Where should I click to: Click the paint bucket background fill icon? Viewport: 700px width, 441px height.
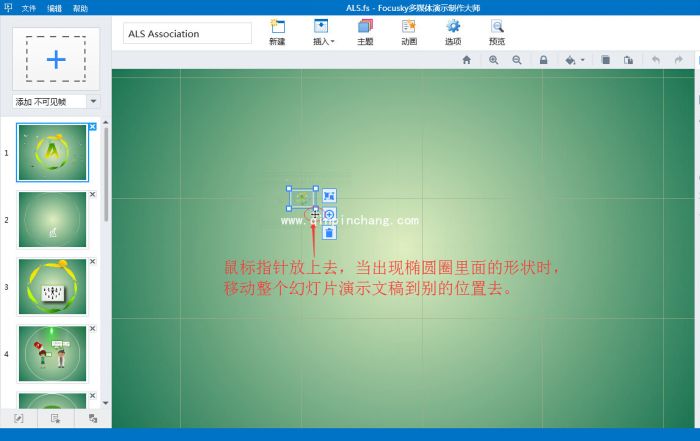pyautogui.click(x=570, y=60)
